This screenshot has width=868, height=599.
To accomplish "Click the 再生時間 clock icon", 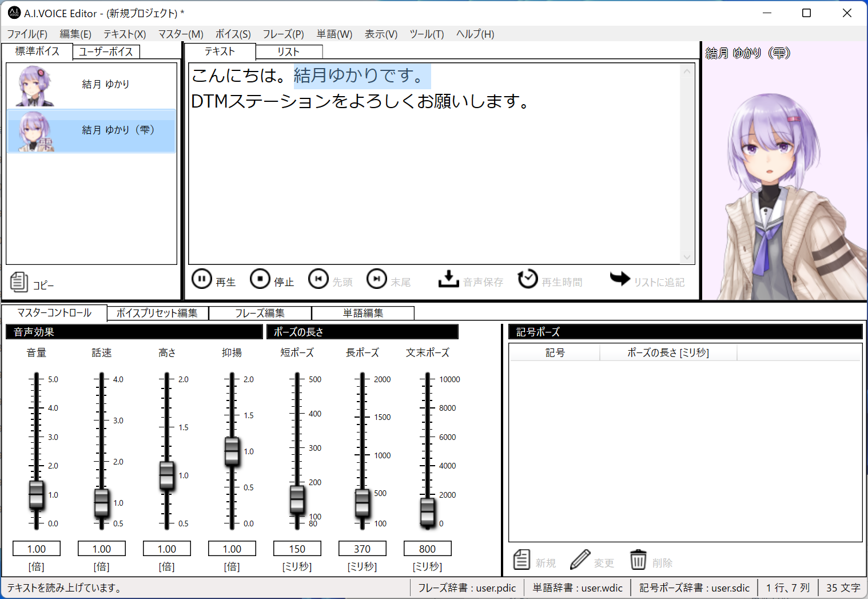I will (527, 279).
